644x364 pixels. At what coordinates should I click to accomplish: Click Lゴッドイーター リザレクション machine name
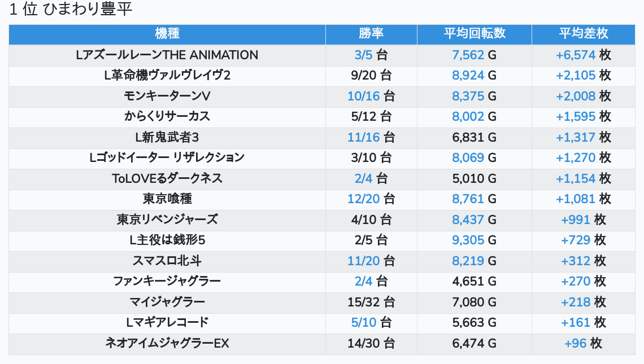(167, 157)
